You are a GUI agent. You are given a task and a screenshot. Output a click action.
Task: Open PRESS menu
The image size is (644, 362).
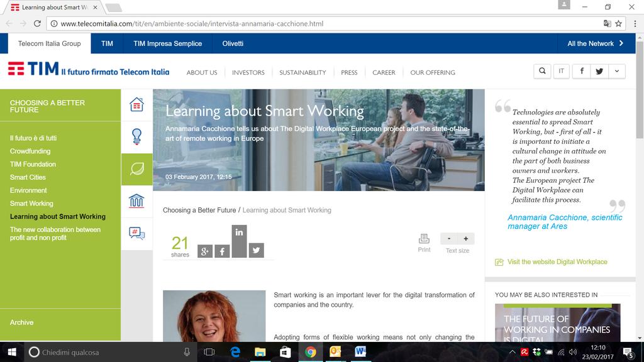[349, 73]
